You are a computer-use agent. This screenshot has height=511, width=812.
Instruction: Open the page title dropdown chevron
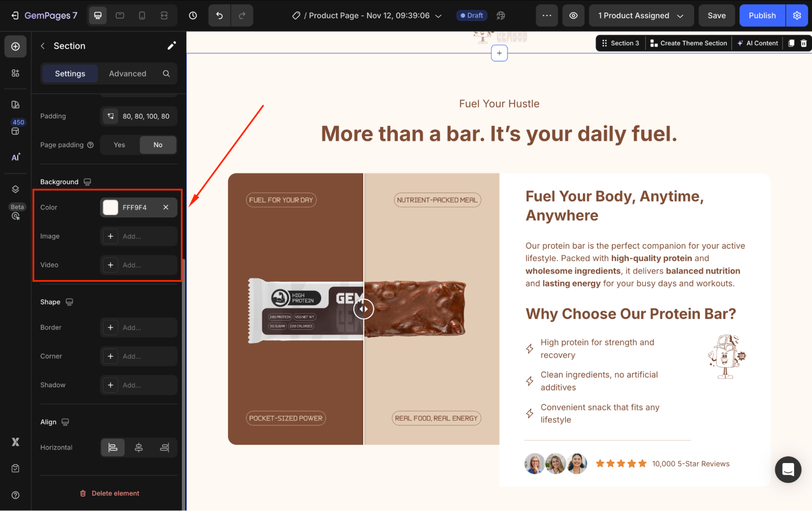pyautogui.click(x=438, y=16)
